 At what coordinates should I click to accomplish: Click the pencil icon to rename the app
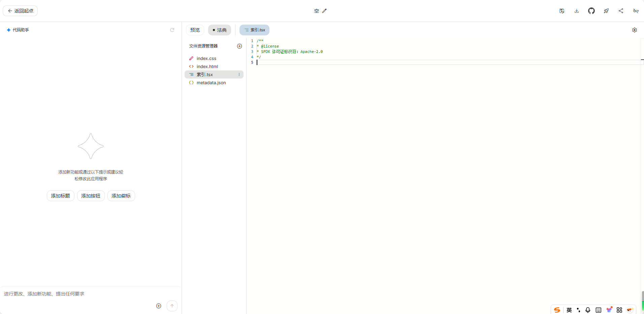(x=324, y=11)
